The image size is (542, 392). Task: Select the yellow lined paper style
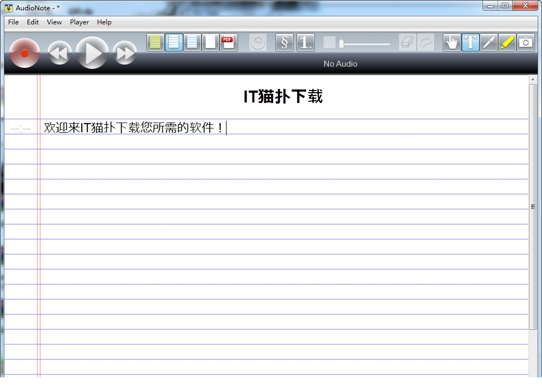[x=155, y=42]
